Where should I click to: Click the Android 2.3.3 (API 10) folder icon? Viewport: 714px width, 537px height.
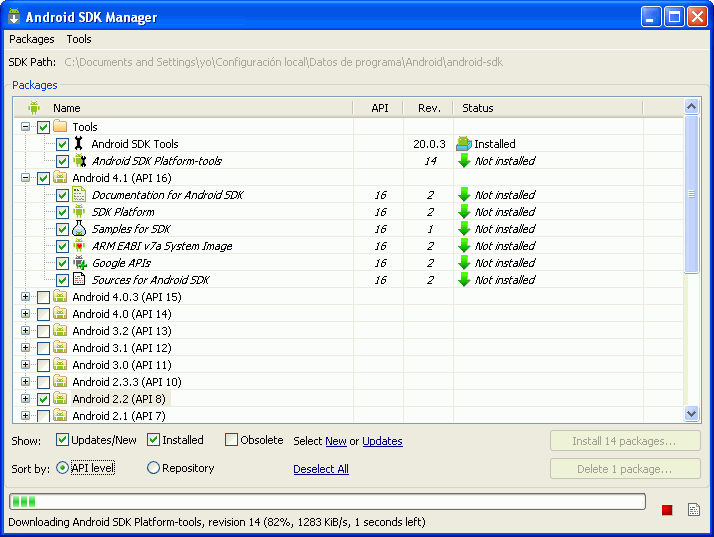coord(60,381)
